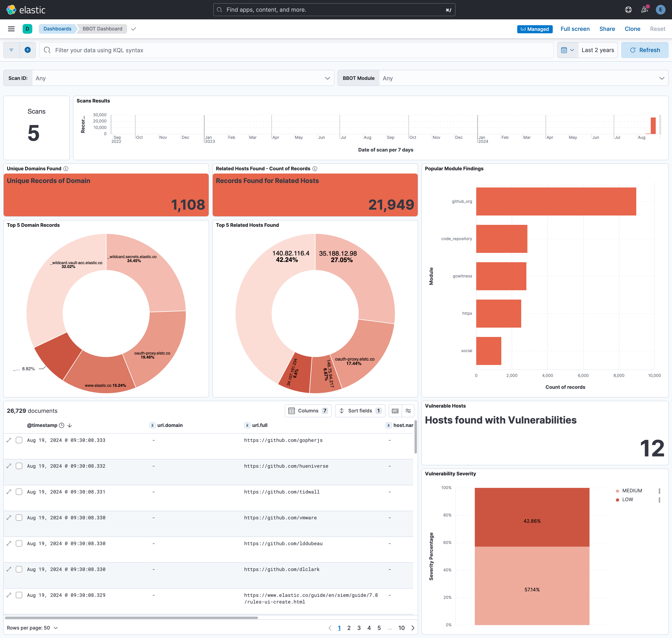Select the gopherjs row checkbox

[19, 440]
